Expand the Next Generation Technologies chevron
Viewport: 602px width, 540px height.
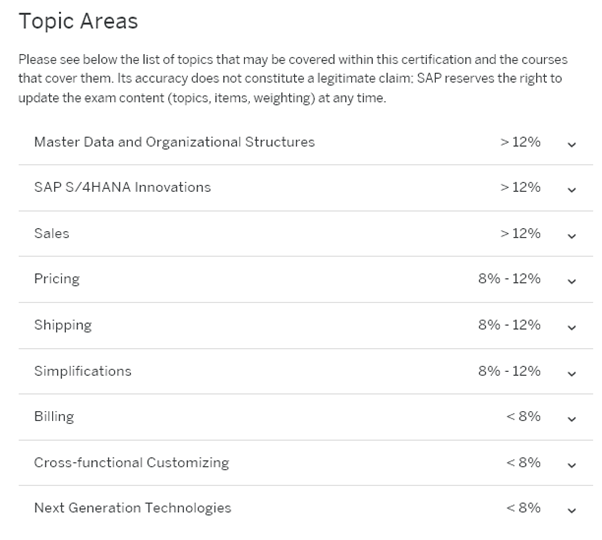point(572,510)
